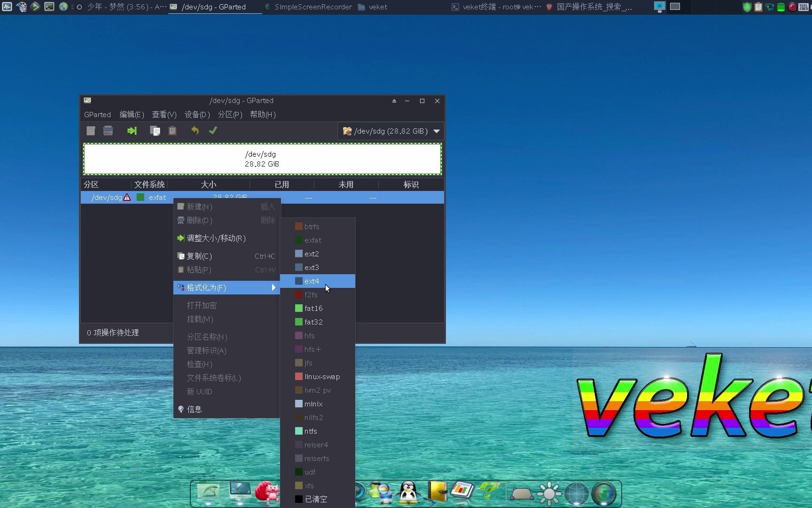812x508 pixels.
Task: Click the warning triangle beside /dev/sdg
Action: 127,198
